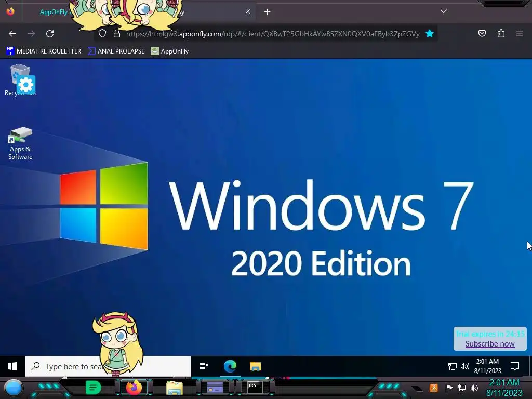Open Apps & Software desktop shortcut
532x399 pixels.
click(20, 143)
